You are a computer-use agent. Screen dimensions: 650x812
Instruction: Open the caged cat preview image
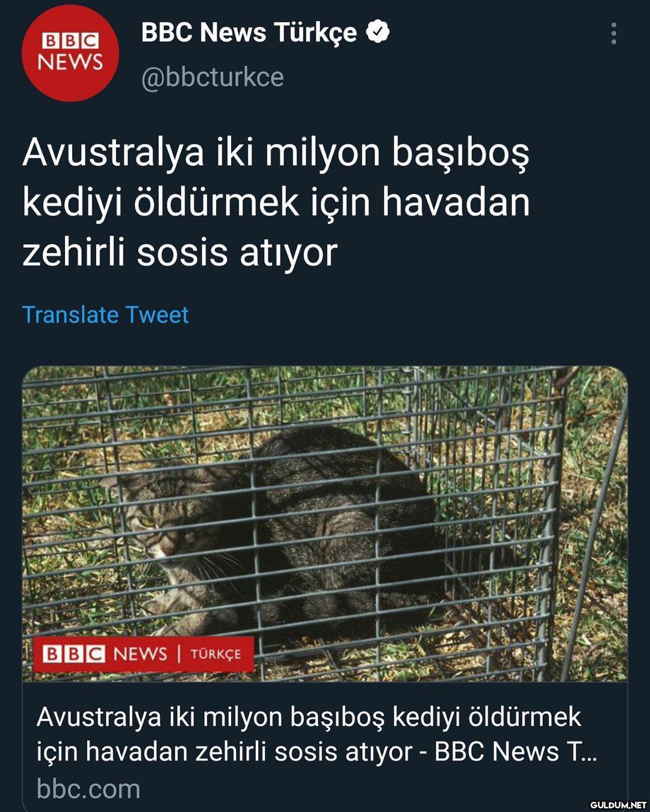325,523
